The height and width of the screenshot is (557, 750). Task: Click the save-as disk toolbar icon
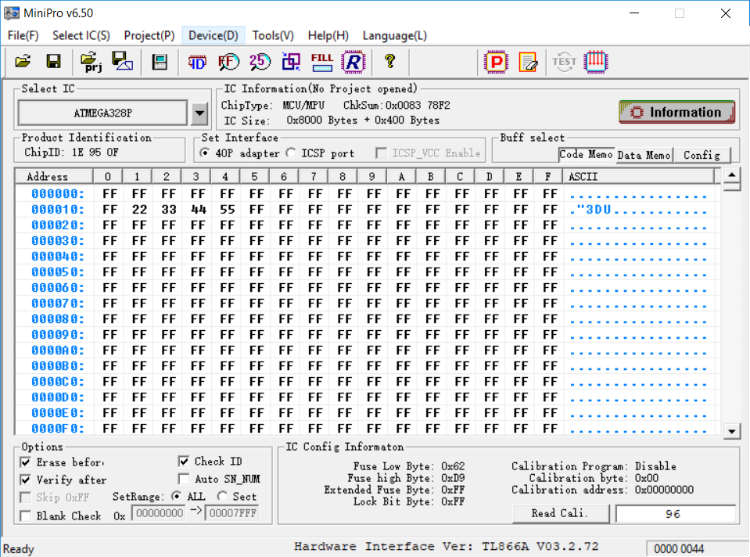click(159, 62)
